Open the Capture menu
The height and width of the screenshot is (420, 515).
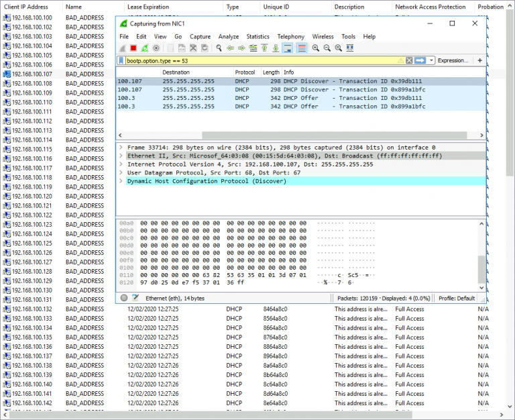[200, 36]
